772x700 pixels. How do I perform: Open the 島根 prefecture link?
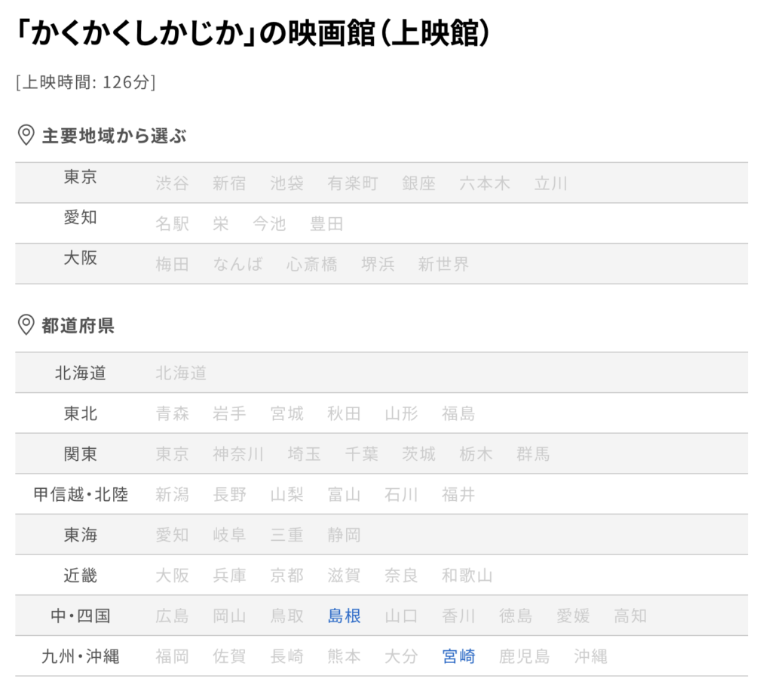point(344,616)
